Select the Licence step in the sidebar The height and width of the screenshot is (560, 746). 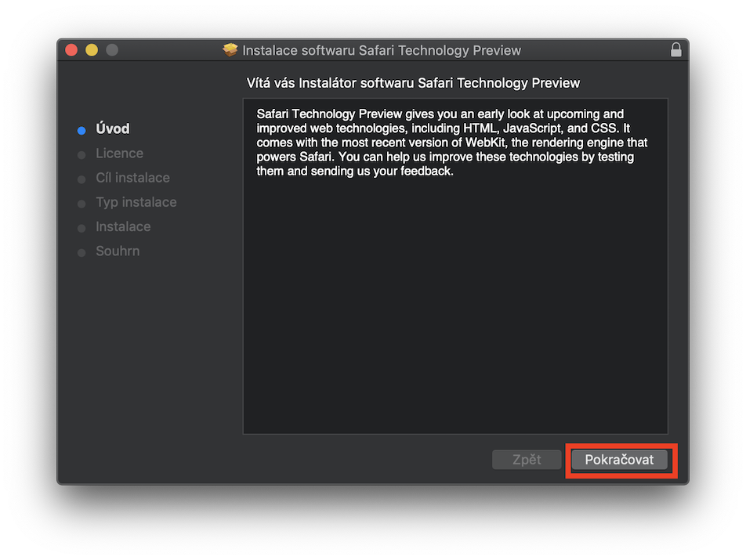click(119, 154)
